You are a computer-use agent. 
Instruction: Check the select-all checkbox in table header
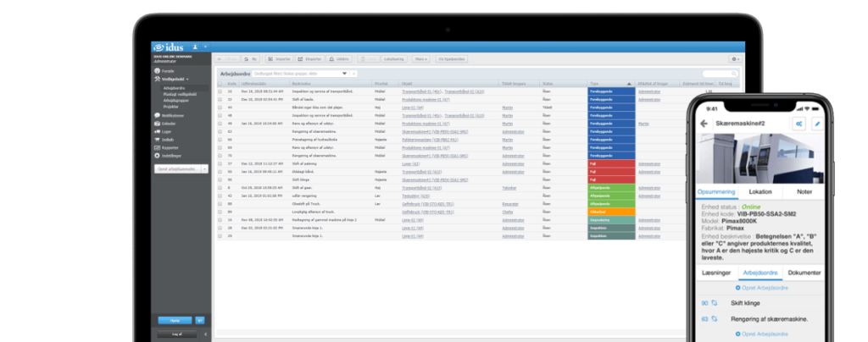tap(220, 84)
